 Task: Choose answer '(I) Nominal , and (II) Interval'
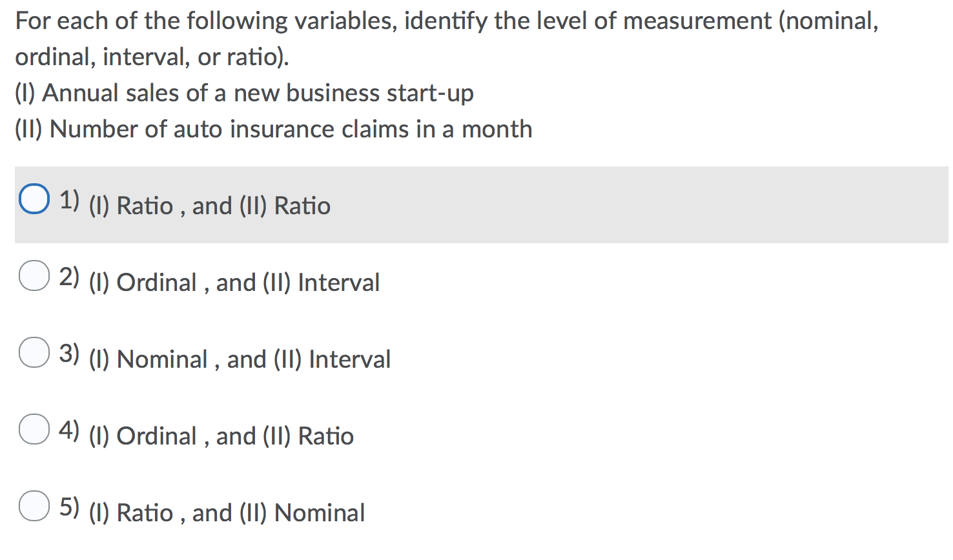[x=239, y=359]
